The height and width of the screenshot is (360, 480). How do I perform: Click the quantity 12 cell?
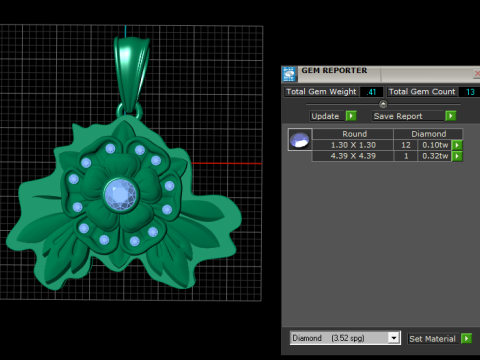(406, 145)
